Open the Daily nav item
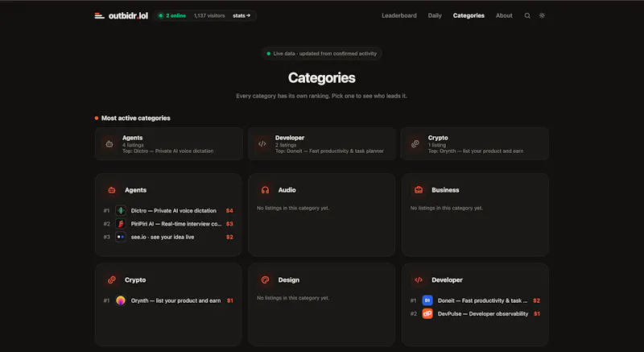 tap(435, 15)
